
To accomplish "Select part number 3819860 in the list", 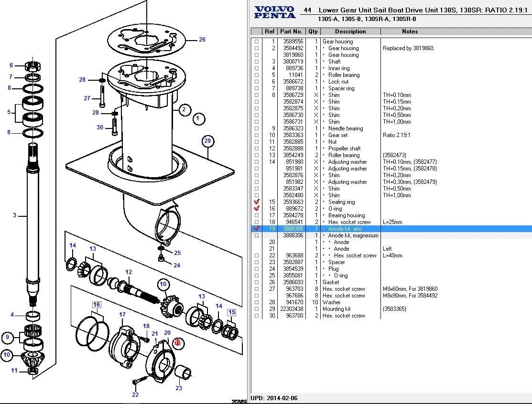I will click(293, 55).
